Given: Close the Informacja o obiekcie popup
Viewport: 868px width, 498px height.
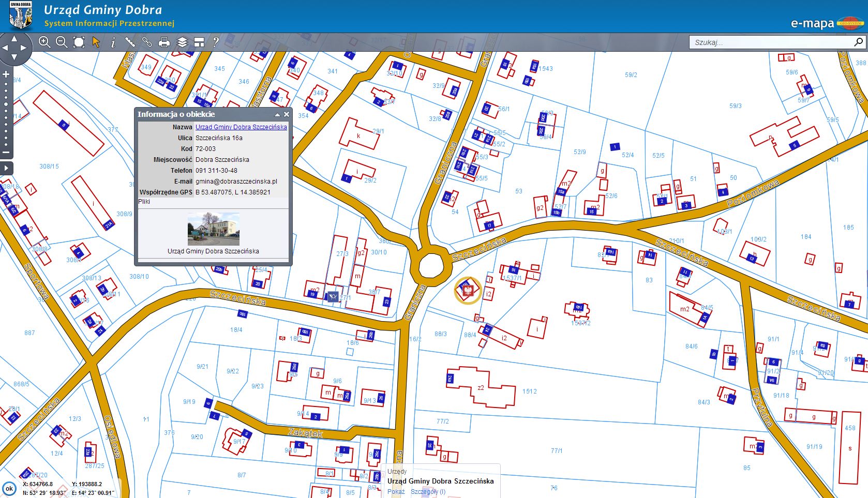Looking at the screenshot, I should 286,114.
